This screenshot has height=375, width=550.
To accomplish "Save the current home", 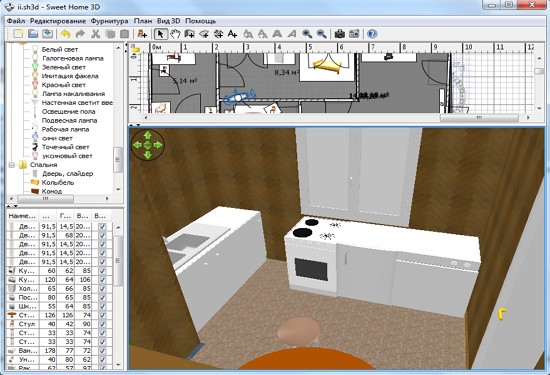I will click(47, 34).
